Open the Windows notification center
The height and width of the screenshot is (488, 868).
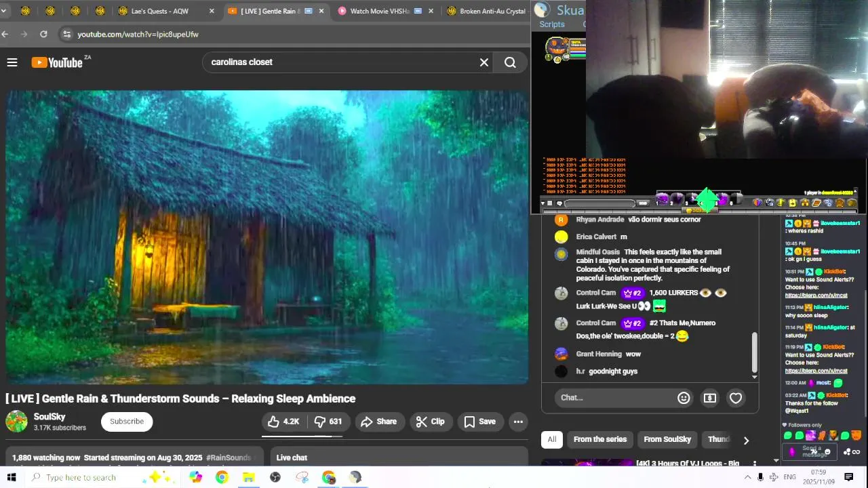coord(848,477)
